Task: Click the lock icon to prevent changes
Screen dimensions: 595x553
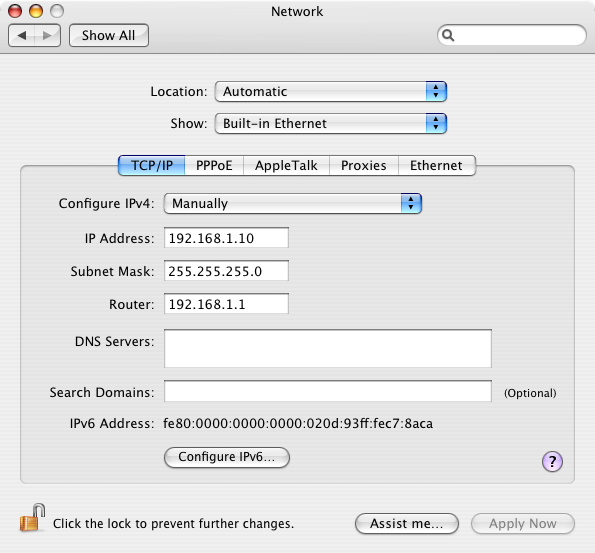Action: tap(32, 518)
